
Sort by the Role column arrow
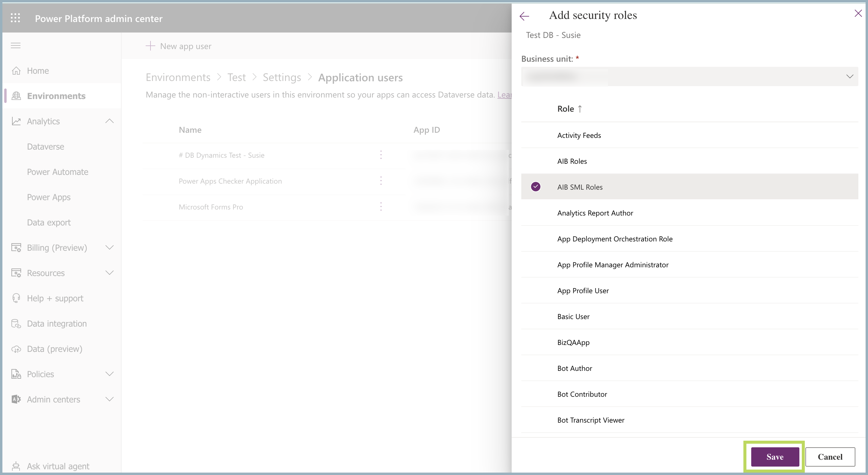[580, 109]
